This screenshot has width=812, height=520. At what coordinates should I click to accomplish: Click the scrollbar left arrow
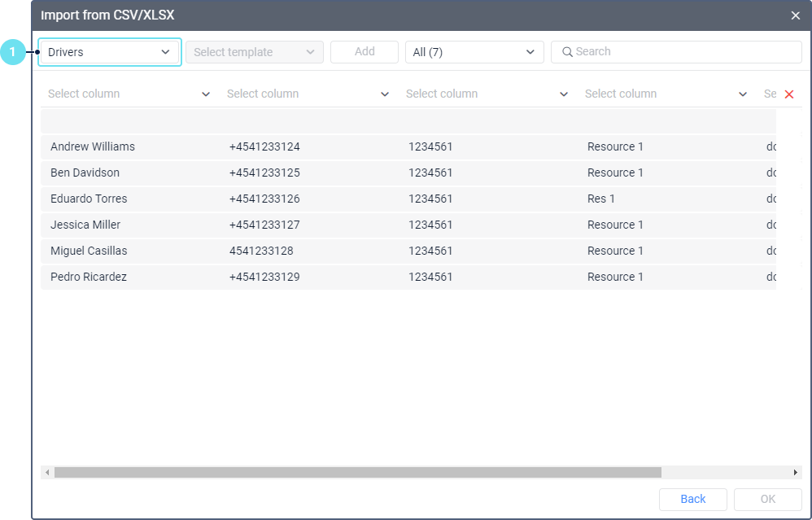(x=47, y=473)
